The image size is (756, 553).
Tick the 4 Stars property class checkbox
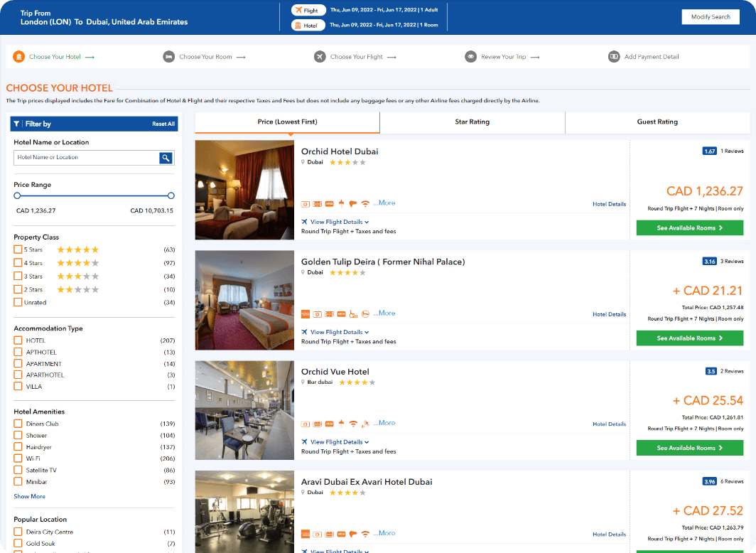click(18, 263)
